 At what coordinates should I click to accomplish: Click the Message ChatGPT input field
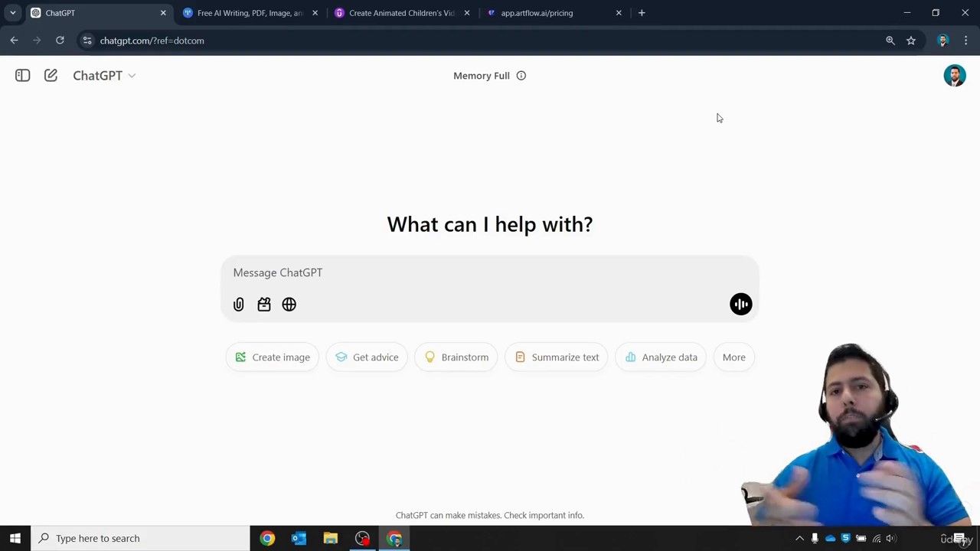(489, 272)
